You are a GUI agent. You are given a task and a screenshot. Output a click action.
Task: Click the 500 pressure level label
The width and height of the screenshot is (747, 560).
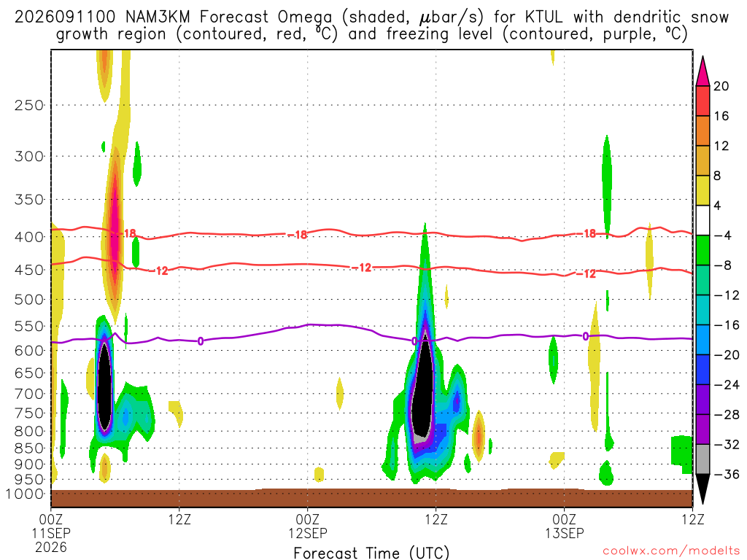(x=29, y=300)
